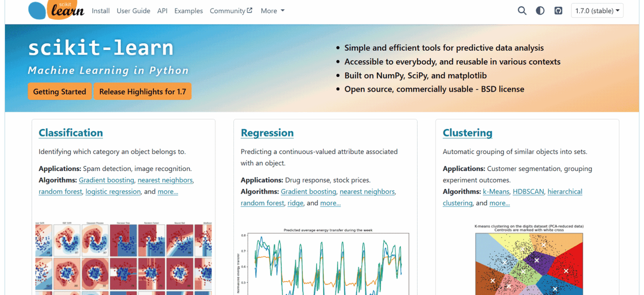Expand the More navigation menu

click(x=273, y=11)
